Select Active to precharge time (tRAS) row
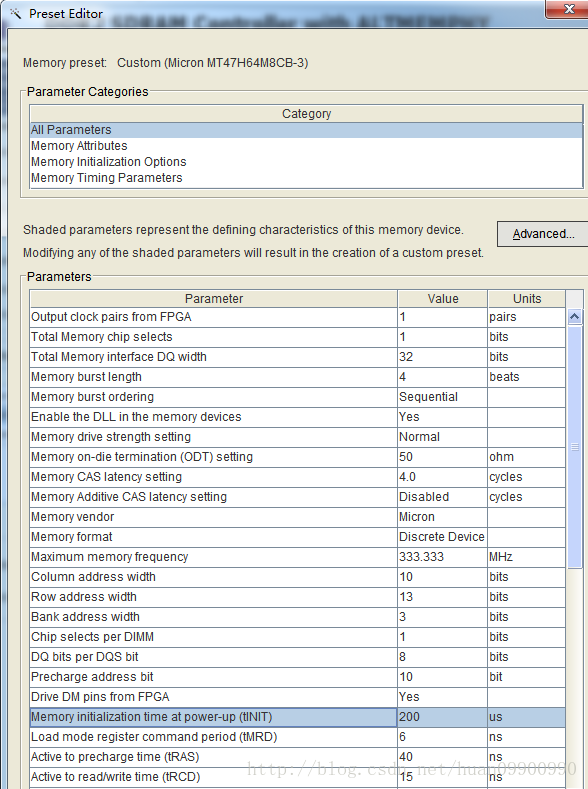This screenshot has width=588, height=789. (297, 757)
